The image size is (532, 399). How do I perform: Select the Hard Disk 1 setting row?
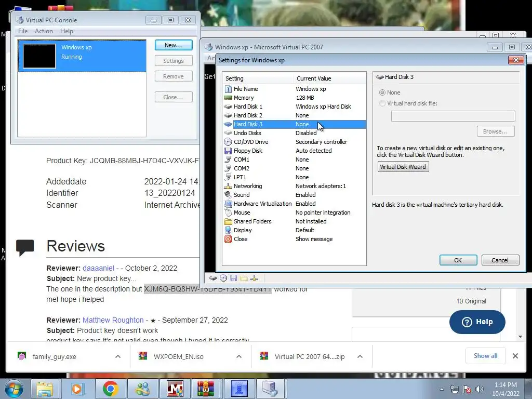(295, 107)
